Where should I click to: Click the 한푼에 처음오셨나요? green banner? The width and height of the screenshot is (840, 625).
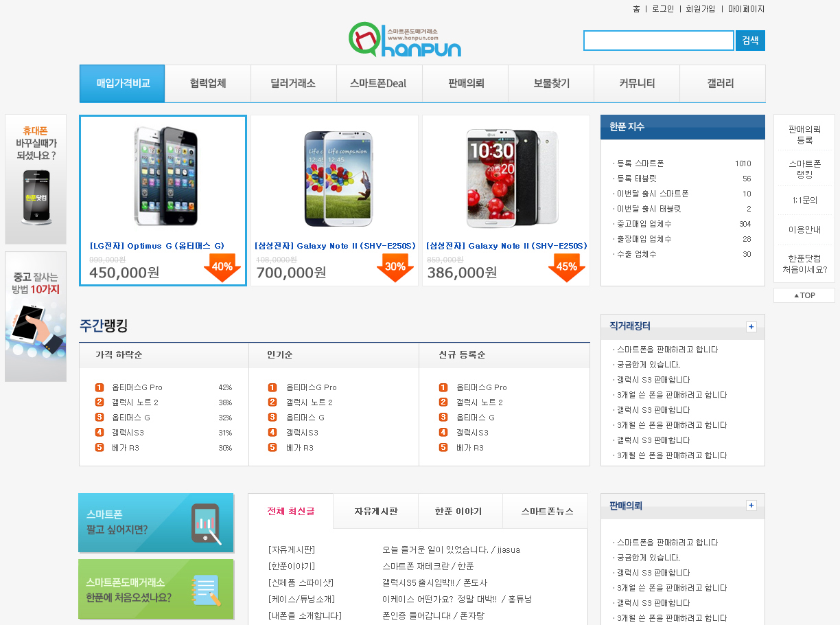pyautogui.click(x=156, y=589)
